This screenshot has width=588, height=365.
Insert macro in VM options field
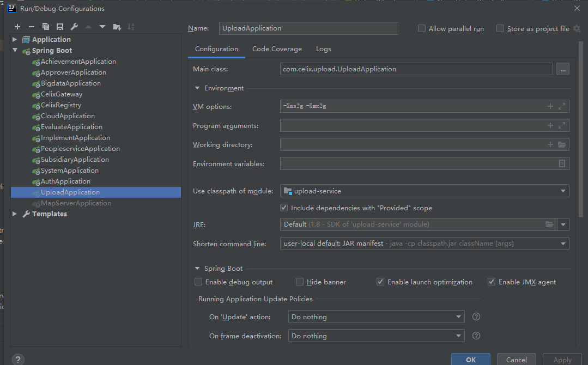[x=550, y=106]
